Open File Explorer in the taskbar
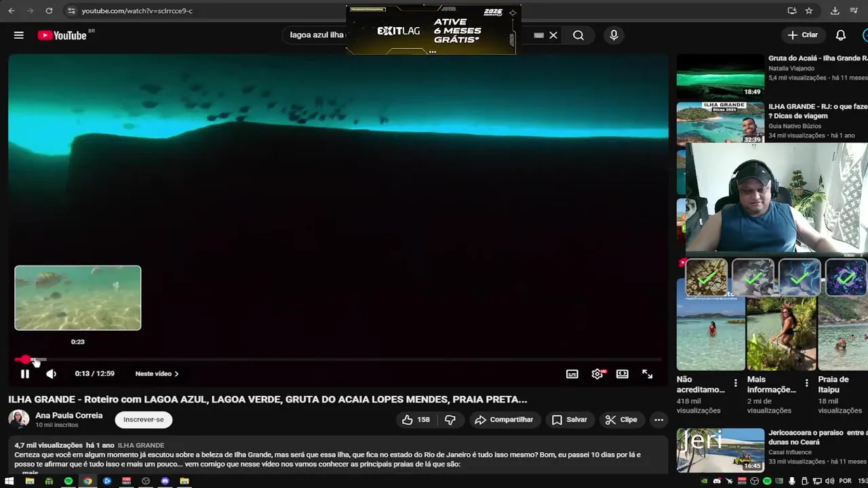868x488 pixels. coord(29,481)
